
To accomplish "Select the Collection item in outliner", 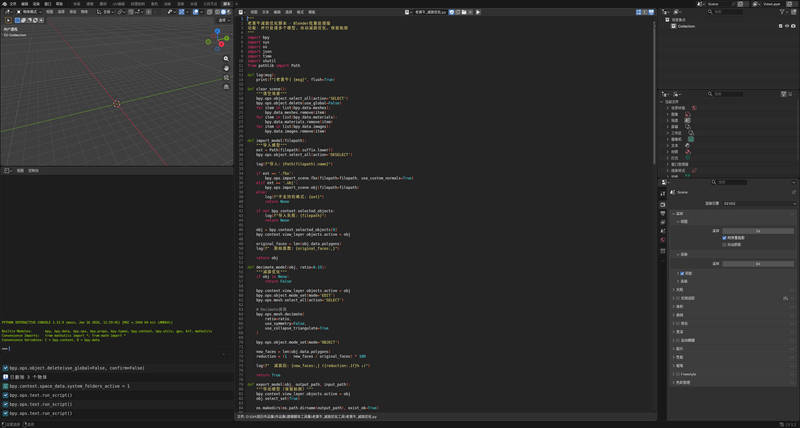I will (686, 26).
